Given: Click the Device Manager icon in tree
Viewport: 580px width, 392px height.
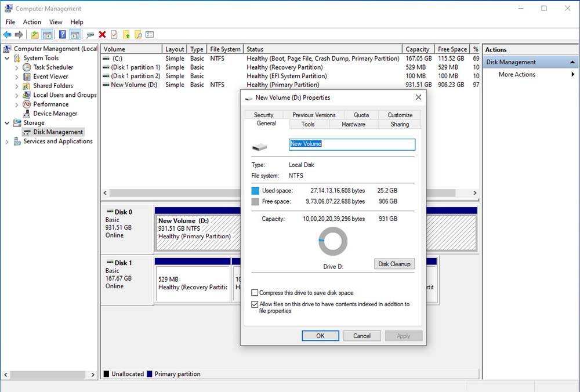Looking at the screenshot, I should (x=27, y=114).
